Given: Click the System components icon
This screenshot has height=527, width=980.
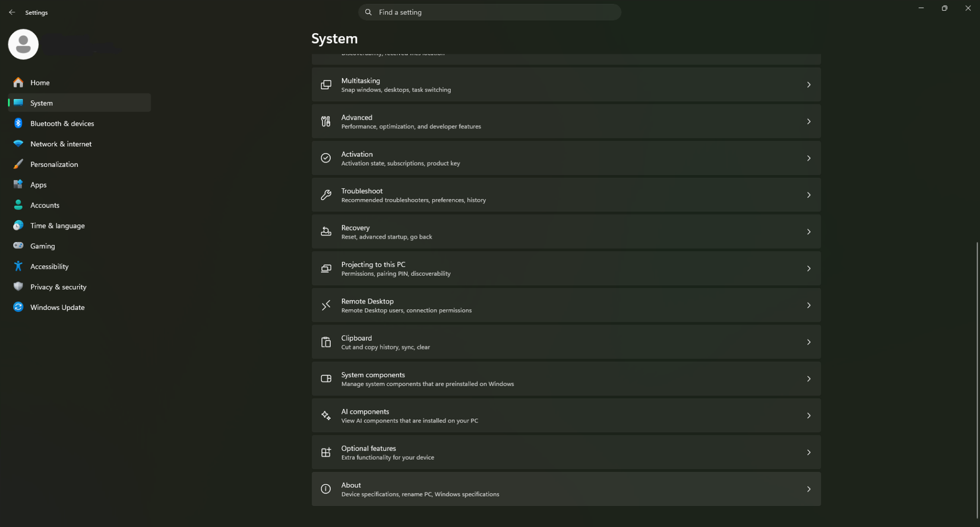Looking at the screenshot, I should coord(325,379).
